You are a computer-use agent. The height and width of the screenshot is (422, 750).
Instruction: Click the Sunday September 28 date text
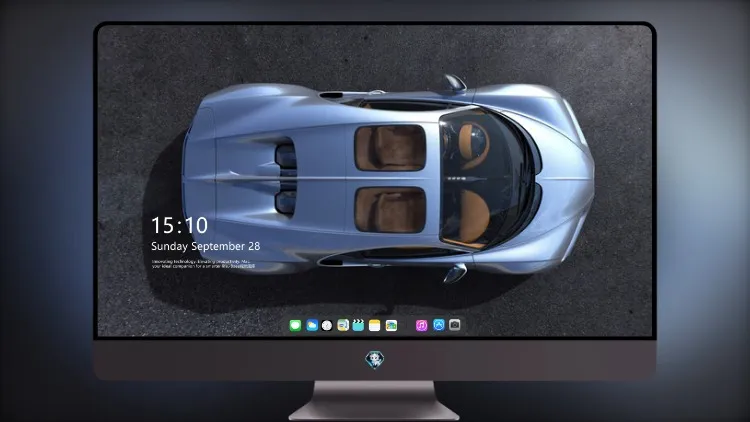coord(206,246)
